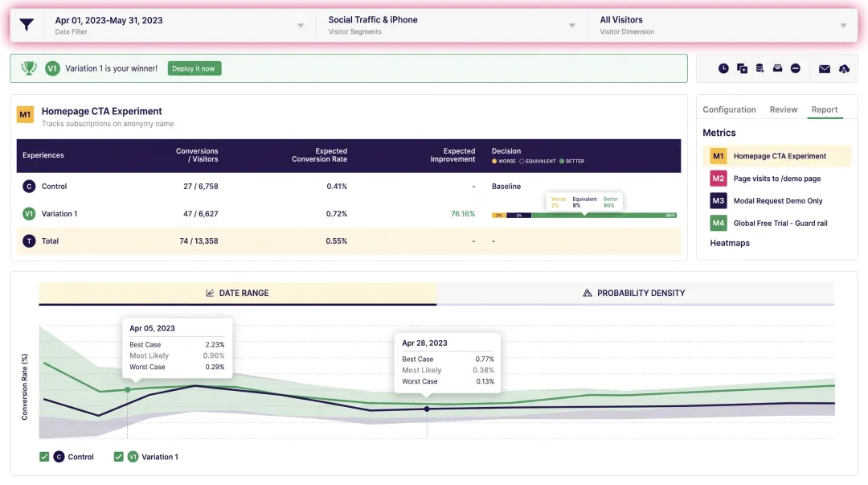Uncheck the Control series checkbox

coord(44,457)
